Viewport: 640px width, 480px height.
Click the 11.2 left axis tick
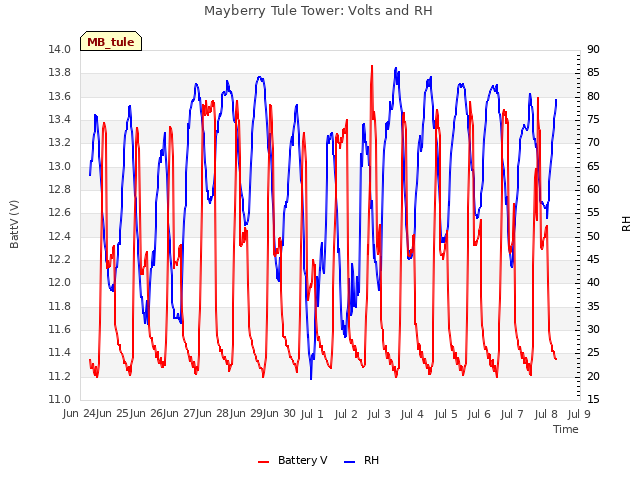tap(60, 376)
